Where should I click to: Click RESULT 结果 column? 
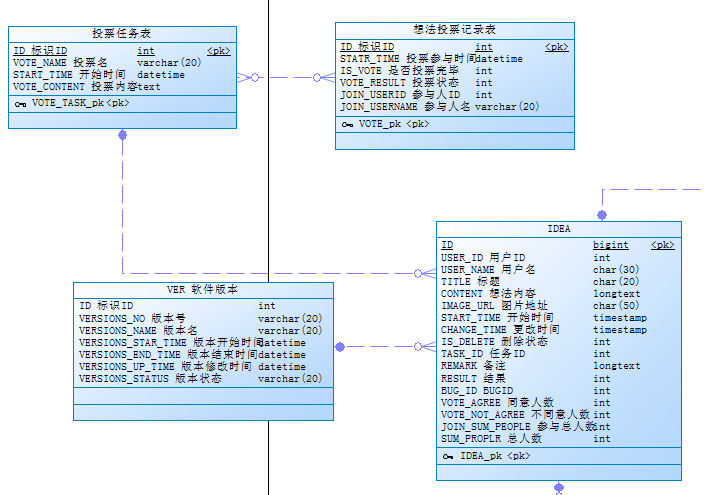(x=473, y=378)
